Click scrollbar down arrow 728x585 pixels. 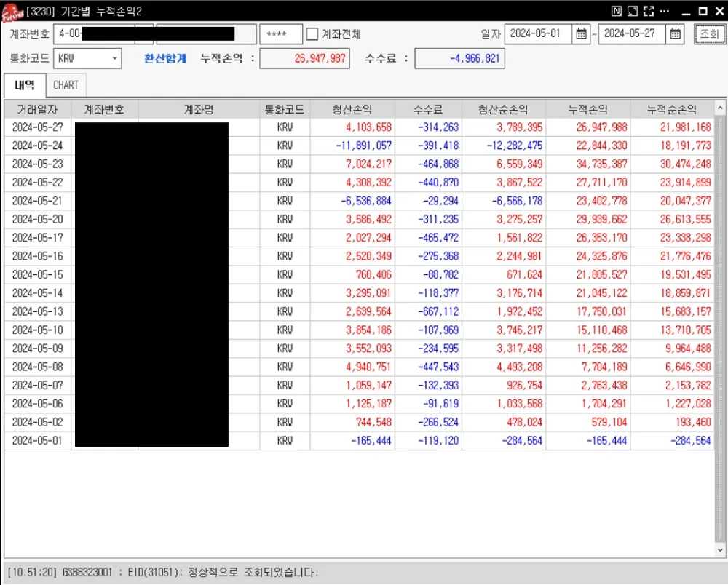[720, 550]
